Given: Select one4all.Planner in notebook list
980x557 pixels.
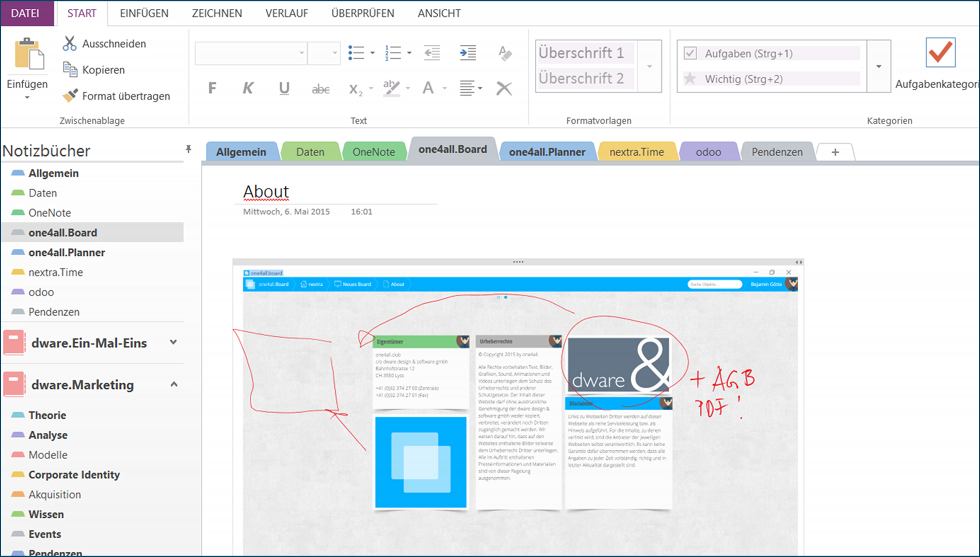Looking at the screenshot, I should point(67,253).
